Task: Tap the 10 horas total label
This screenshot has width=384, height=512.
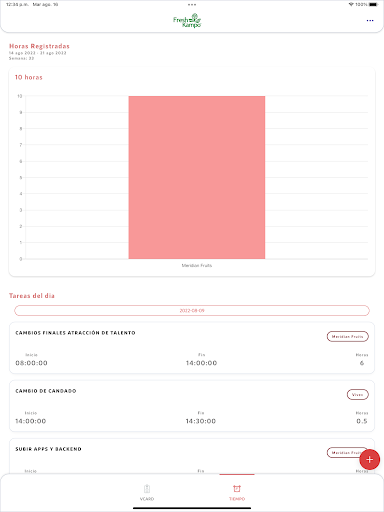Action: (29, 77)
